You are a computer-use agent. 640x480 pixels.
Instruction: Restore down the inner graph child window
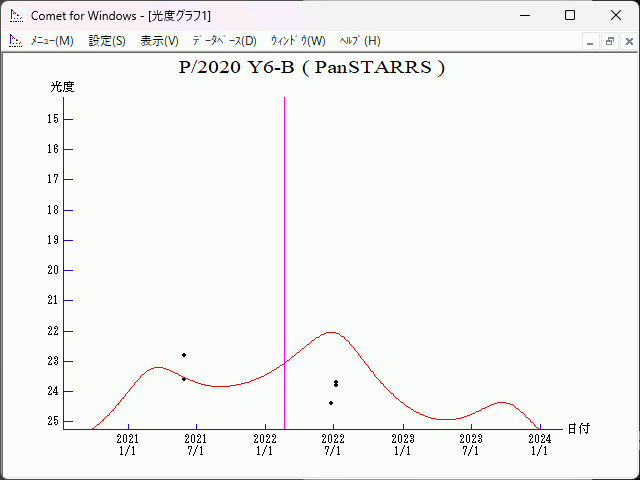click(x=609, y=41)
